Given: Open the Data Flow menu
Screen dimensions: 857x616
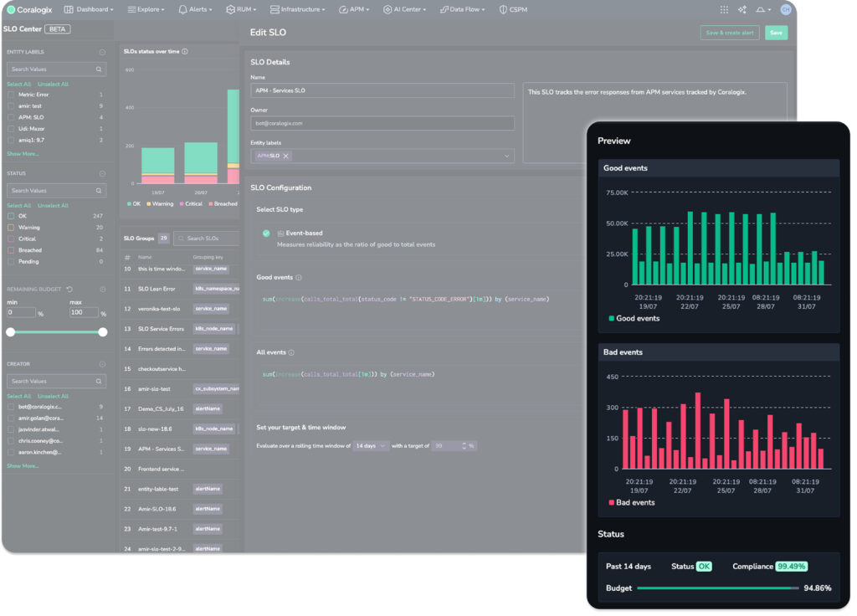Looking at the screenshot, I should [462, 9].
